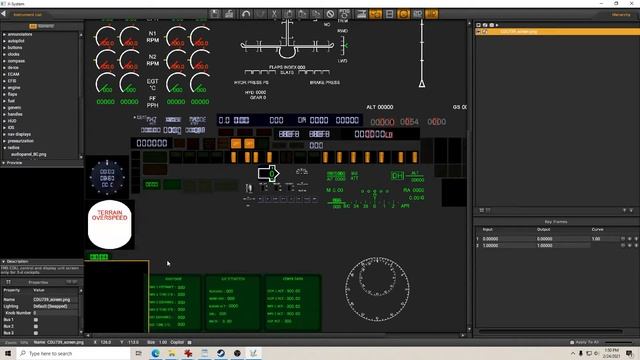
Task: Open Steam from taskbar
Action: (x=221, y=353)
